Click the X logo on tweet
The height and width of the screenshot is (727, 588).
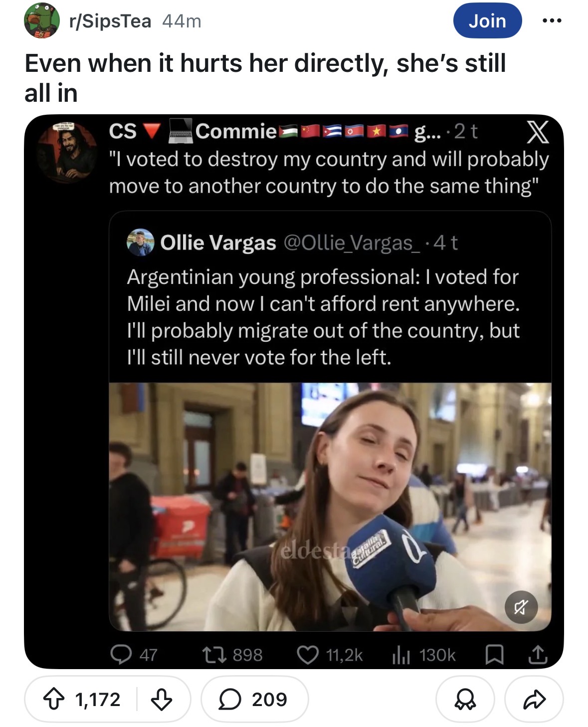(538, 132)
